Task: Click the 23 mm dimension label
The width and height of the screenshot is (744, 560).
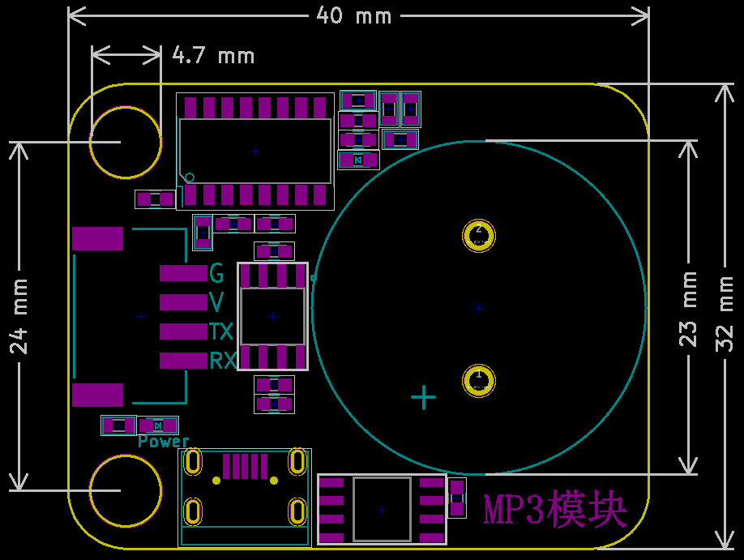Action: pyautogui.click(x=688, y=309)
